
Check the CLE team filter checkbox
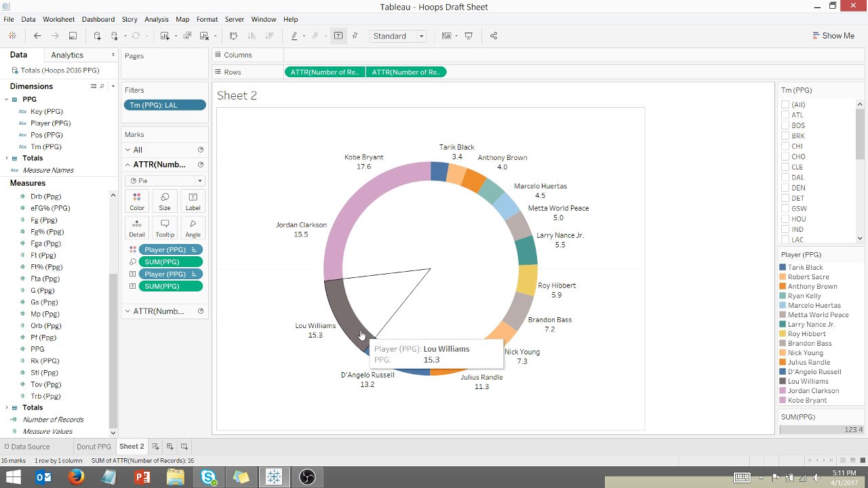pos(785,167)
